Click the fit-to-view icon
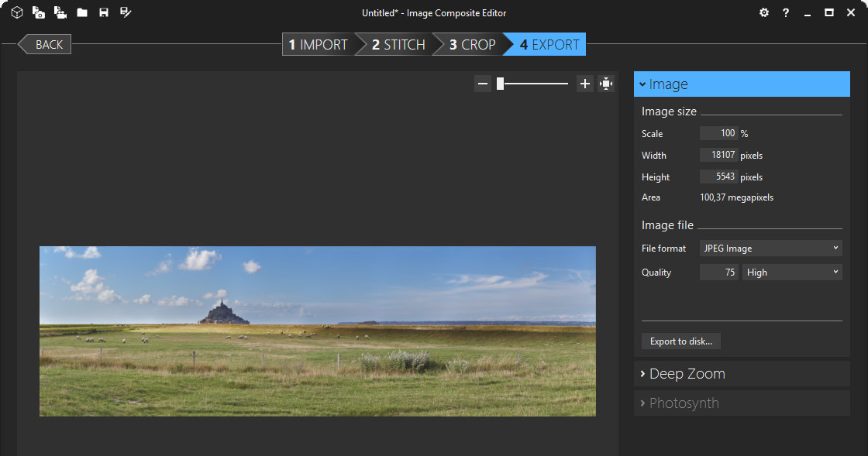This screenshot has height=456, width=868. coord(606,83)
